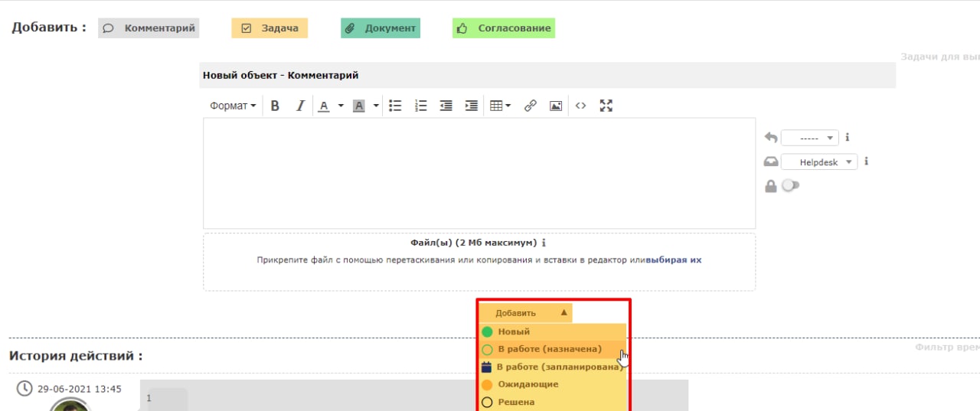Open the template dropdown showing dashes
This screenshot has width=980, height=411.
(x=810, y=139)
